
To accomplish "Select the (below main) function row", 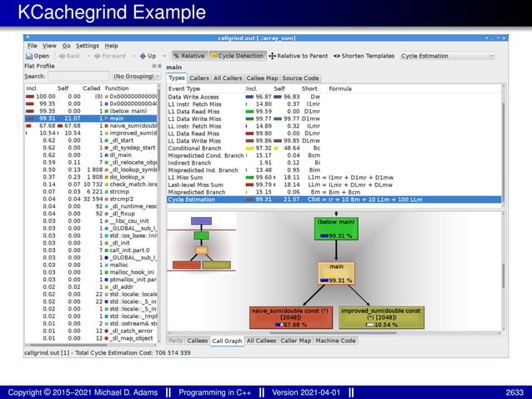I will [91, 111].
